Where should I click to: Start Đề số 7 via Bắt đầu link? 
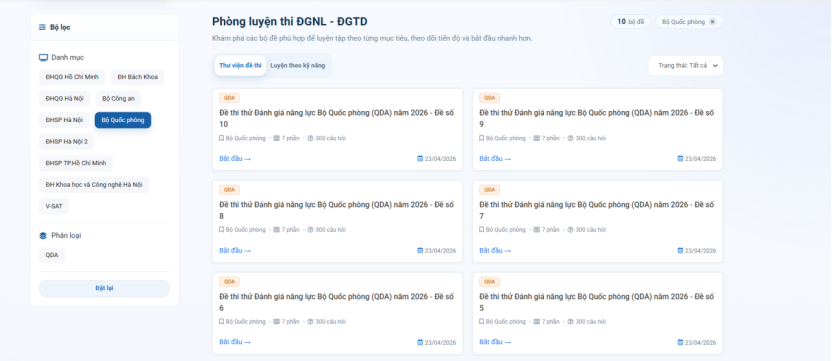coord(495,250)
